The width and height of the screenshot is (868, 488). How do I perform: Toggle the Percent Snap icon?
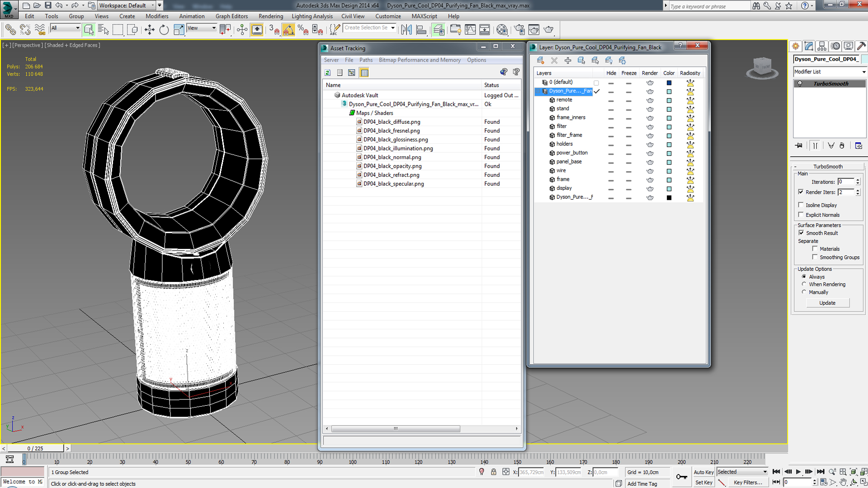click(x=303, y=30)
